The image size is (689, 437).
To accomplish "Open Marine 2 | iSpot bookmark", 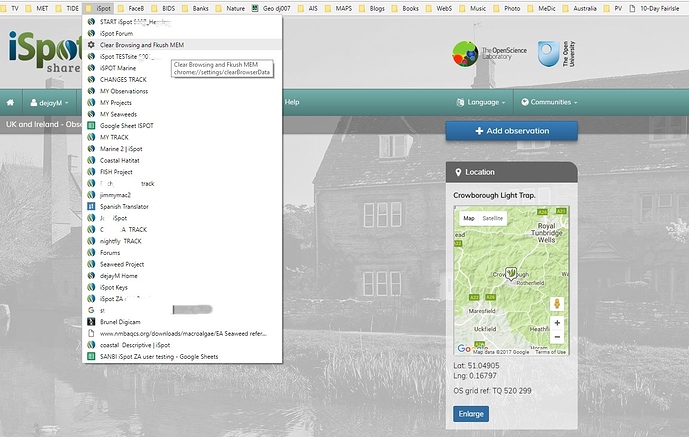I will click(182, 149).
